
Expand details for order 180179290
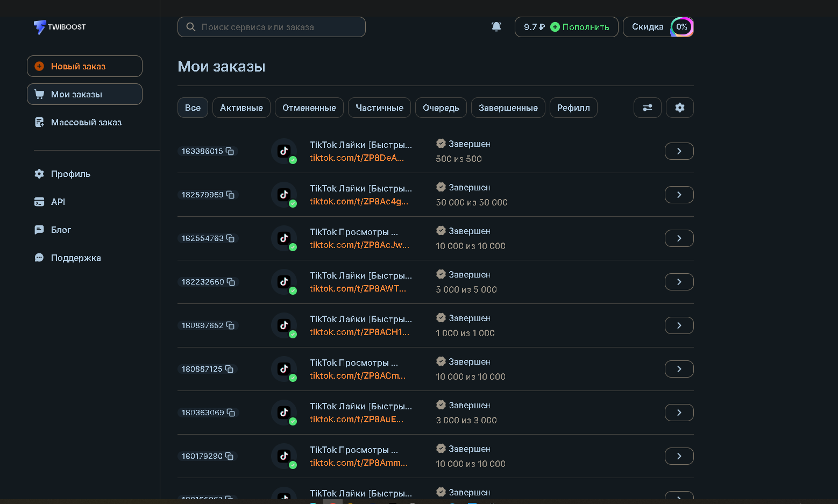[679, 456]
